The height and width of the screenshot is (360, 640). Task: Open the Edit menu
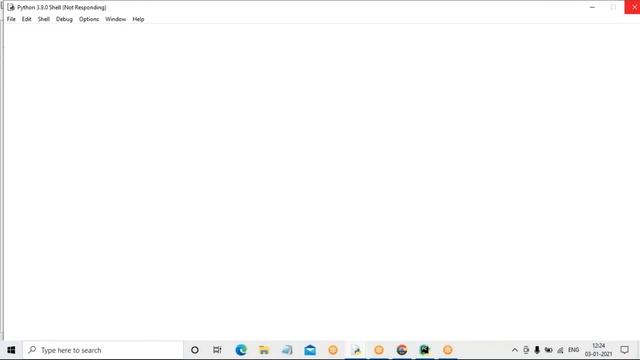click(27, 19)
